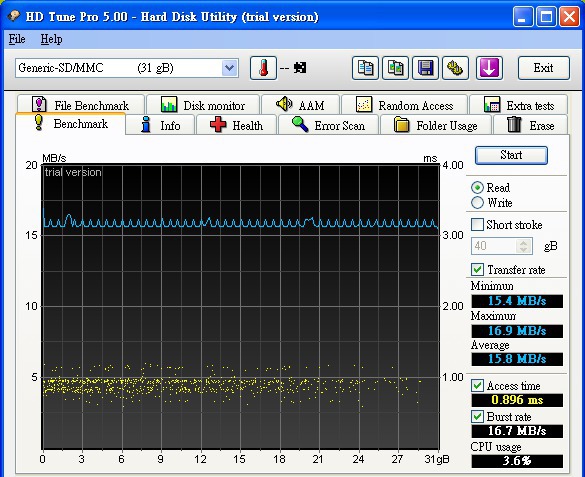
Task: Open the File menu
Action: pyautogui.click(x=17, y=39)
